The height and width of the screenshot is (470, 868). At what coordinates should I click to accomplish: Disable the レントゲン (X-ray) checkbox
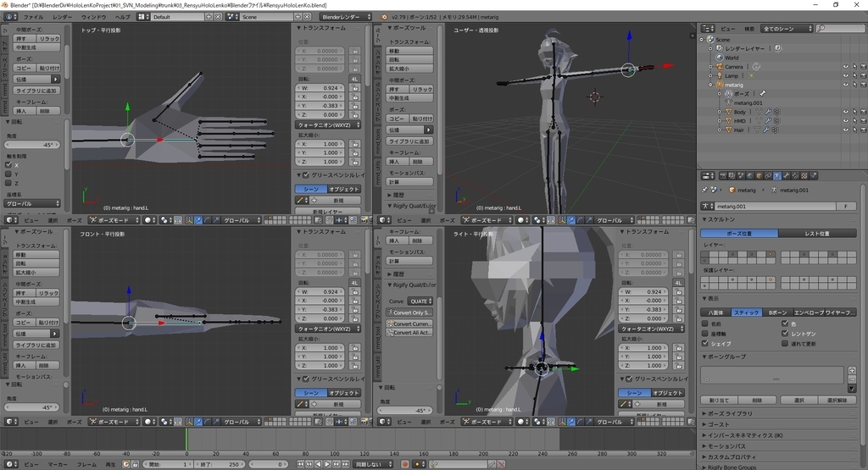[785, 334]
